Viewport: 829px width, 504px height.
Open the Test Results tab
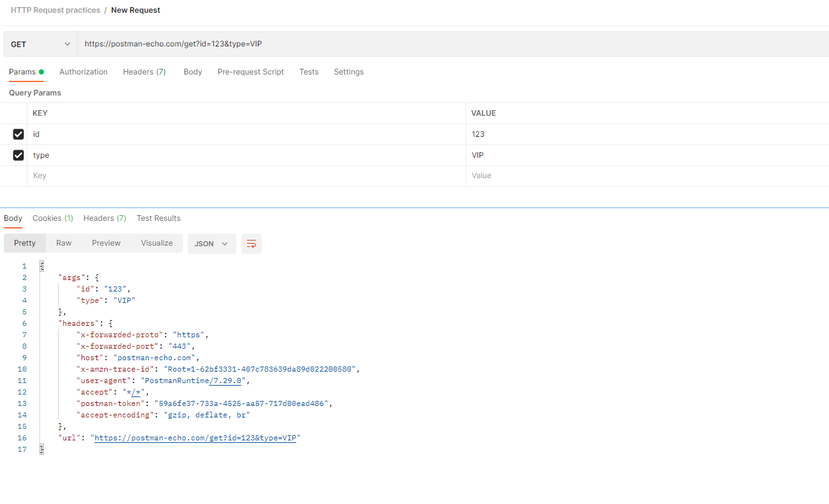click(159, 218)
